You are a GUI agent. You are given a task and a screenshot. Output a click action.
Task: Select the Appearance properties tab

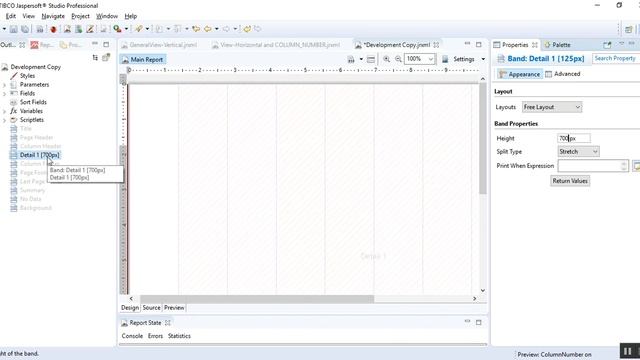(520, 74)
